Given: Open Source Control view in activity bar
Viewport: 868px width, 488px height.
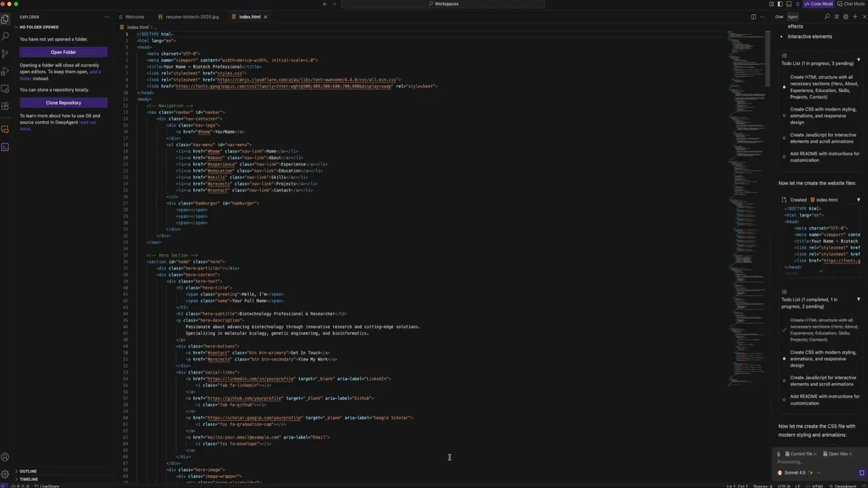Looking at the screenshot, I should coord(5,54).
